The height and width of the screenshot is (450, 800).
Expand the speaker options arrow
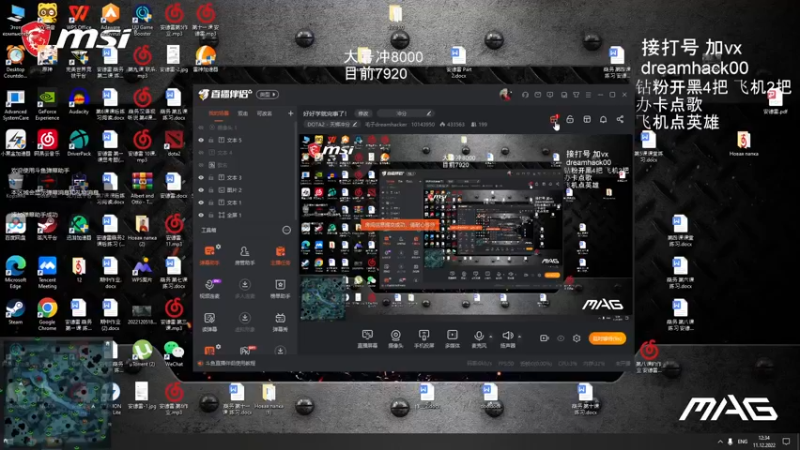(x=519, y=337)
